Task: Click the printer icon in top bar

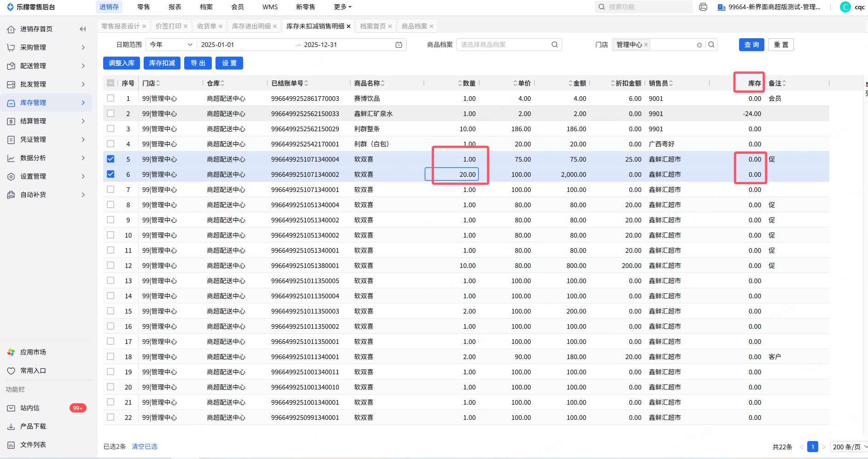Action: coord(703,7)
